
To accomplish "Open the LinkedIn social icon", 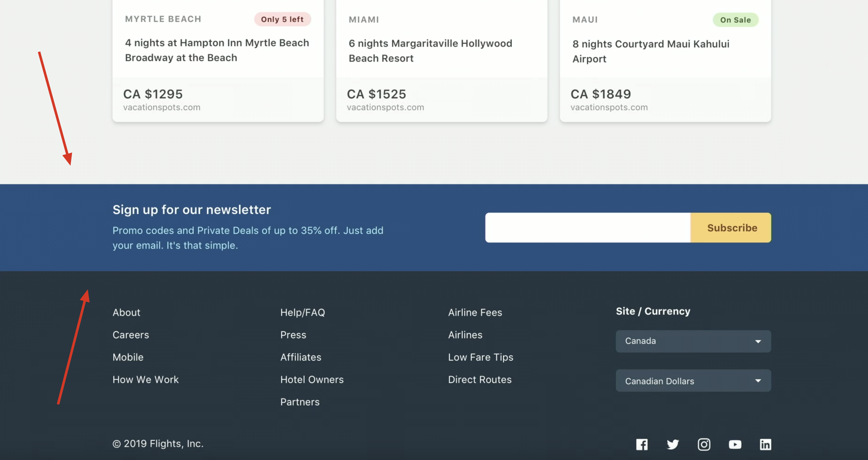I will (x=765, y=444).
